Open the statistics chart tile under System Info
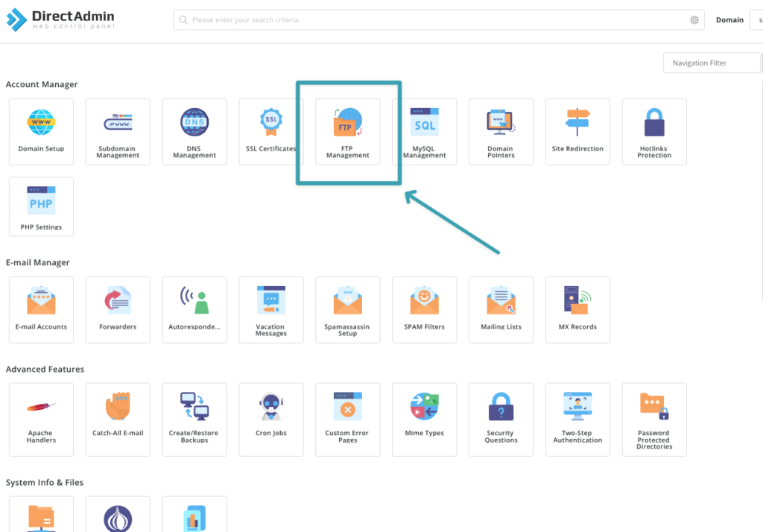This screenshot has width=763, height=532. tap(194, 514)
